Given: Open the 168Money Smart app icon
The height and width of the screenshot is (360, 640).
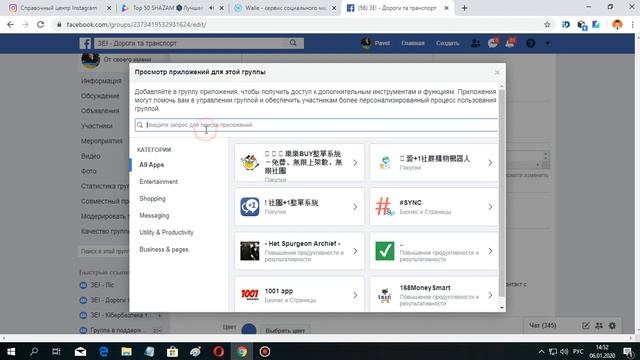Looking at the screenshot, I should click(384, 295).
